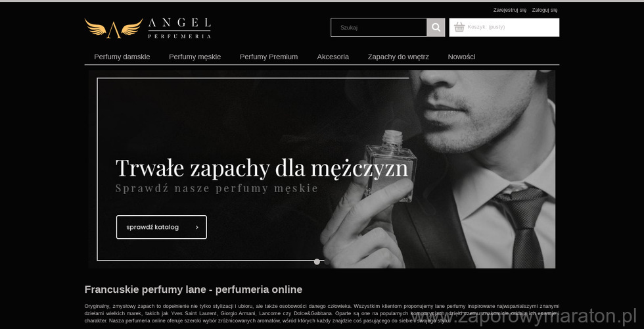Image resolution: width=644 pixels, height=329 pixels.
Task: Open the Perfumy damskie menu
Action: (122, 57)
